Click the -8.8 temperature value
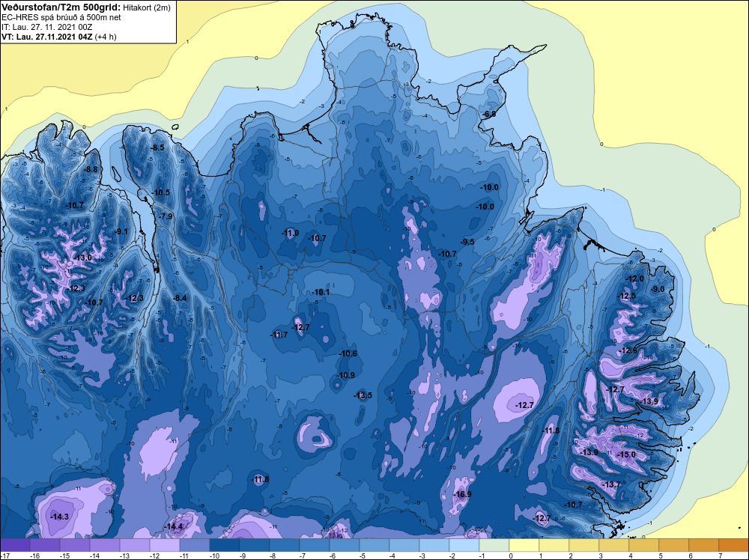Viewport: 749px width, 560px height. coord(91,169)
